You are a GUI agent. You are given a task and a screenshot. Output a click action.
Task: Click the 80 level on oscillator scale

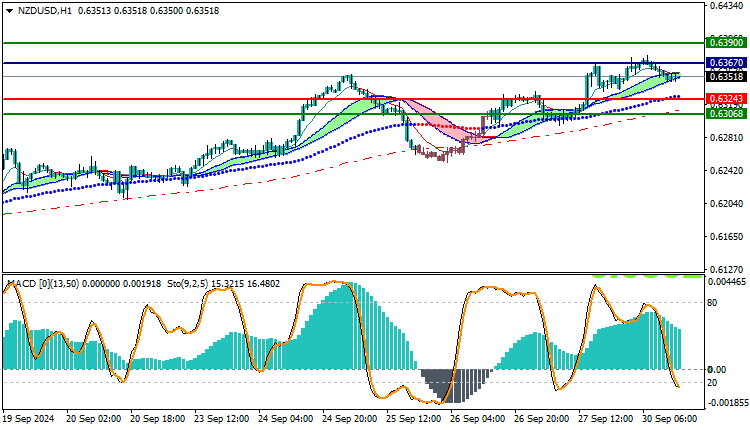click(712, 303)
